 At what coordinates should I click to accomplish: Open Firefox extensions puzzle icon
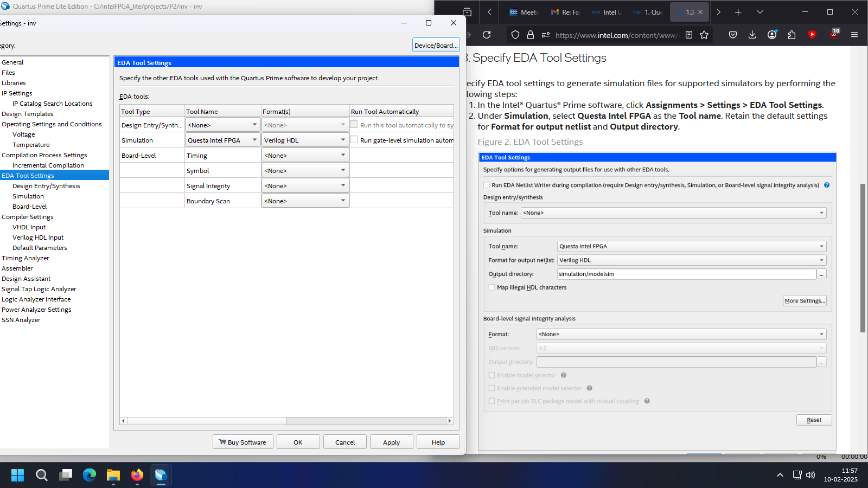pyautogui.click(x=792, y=35)
